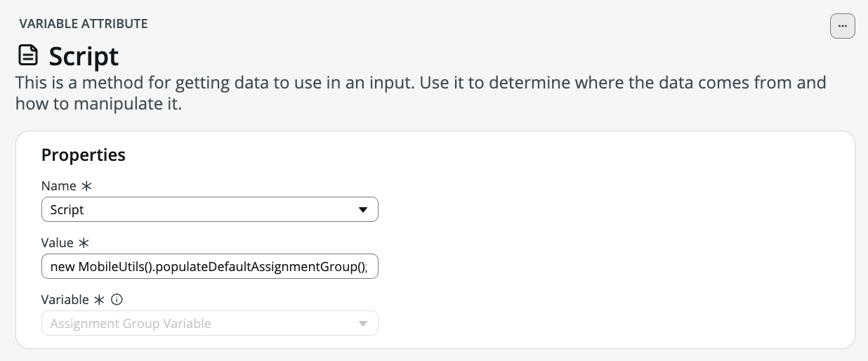Viewport: 868px width, 361px height.
Task: Click the VARIABLE ATTRIBUTE breadcrumb label
Action: [84, 24]
